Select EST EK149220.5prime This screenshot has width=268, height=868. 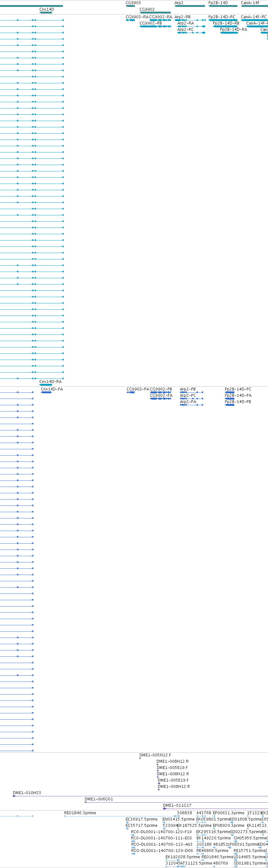tap(214, 838)
